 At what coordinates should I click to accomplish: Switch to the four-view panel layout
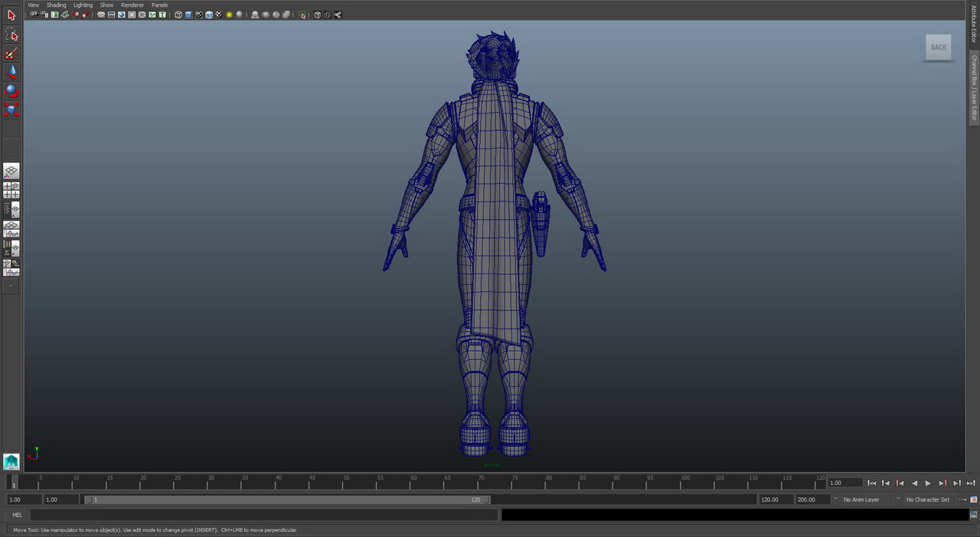(x=11, y=190)
